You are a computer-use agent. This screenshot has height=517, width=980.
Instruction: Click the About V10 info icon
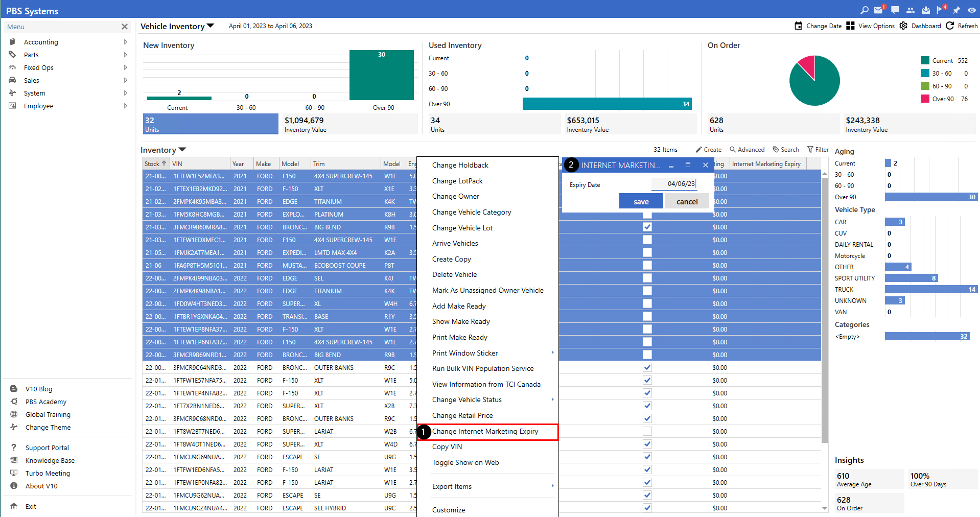tap(14, 486)
